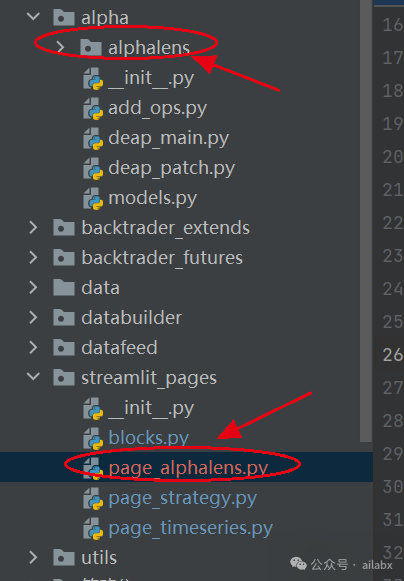404x581 pixels.
Task: Click the Python icon of page_strategy.py
Action: [93, 498]
